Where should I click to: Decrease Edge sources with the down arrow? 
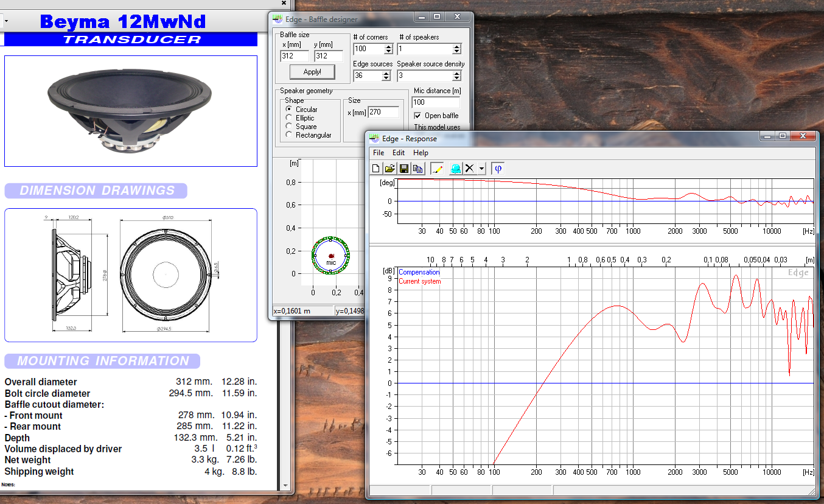tap(386, 79)
